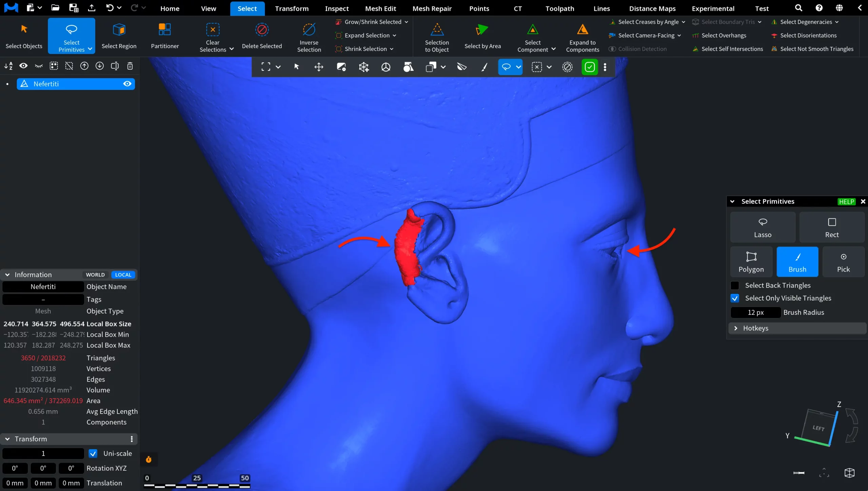Open Select Component dropdown arrow

[x=553, y=49]
